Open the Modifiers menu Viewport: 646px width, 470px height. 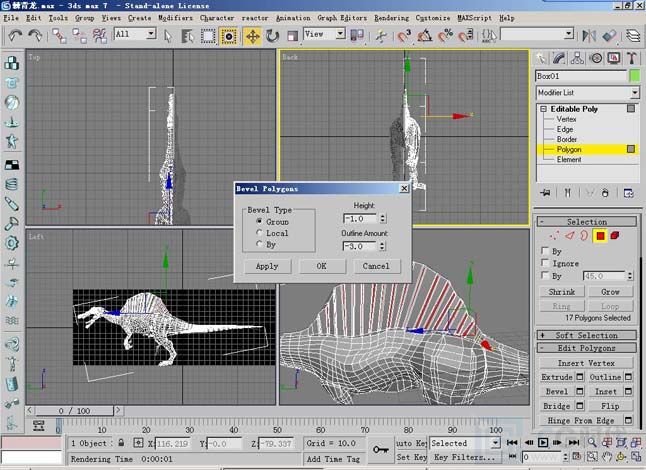[176, 18]
